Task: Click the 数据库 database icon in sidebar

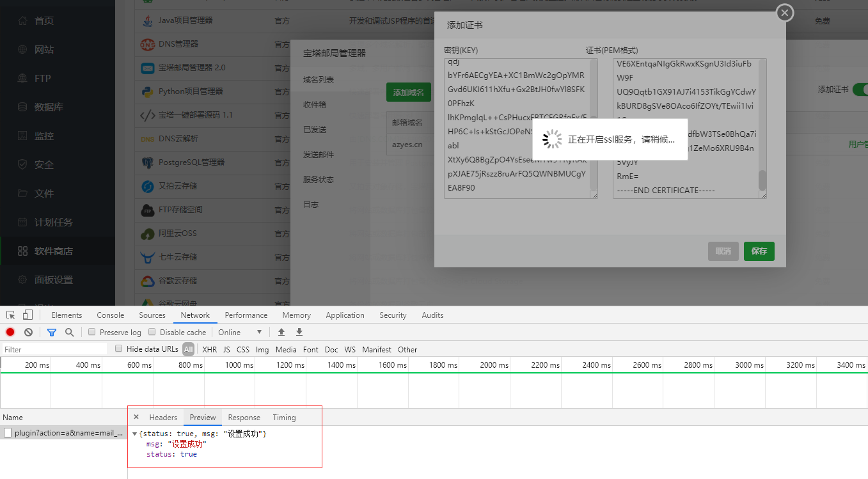Action: pyautogui.click(x=22, y=107)
